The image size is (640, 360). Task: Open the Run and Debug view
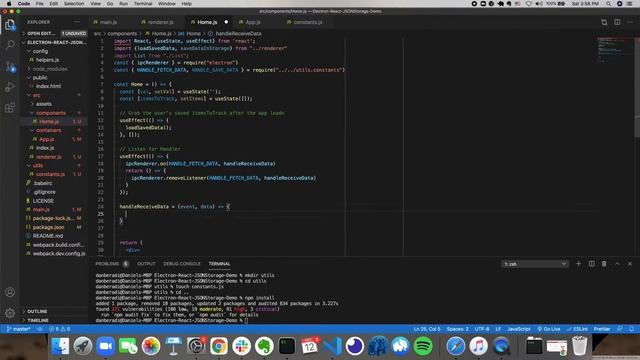pos(10,87)
